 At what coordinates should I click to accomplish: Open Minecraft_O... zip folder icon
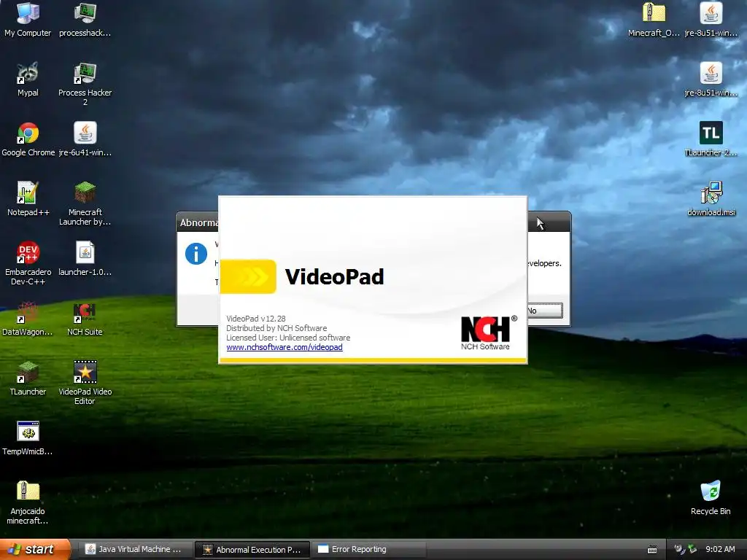[654, 20]
